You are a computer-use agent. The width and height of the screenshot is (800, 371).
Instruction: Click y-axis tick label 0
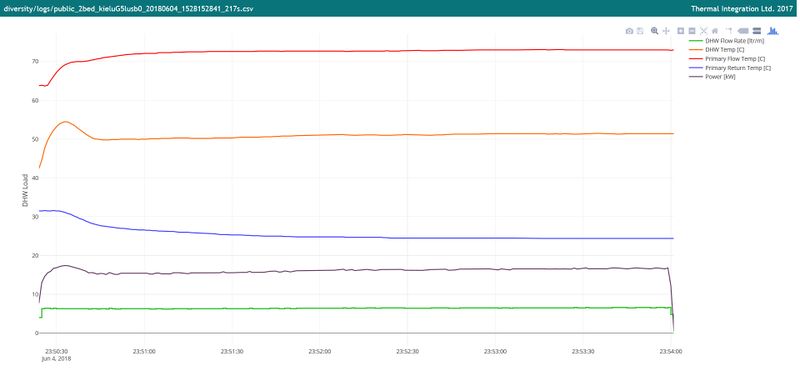[37, 333]
